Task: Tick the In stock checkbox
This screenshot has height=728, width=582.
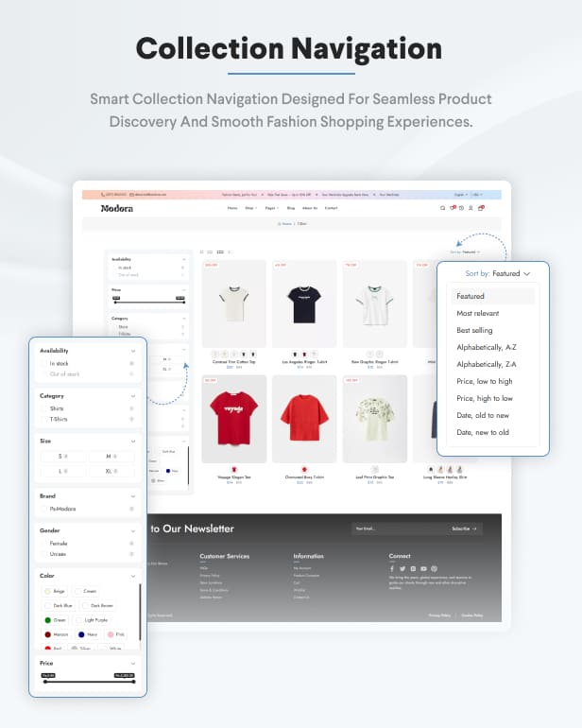Action: 44,364
